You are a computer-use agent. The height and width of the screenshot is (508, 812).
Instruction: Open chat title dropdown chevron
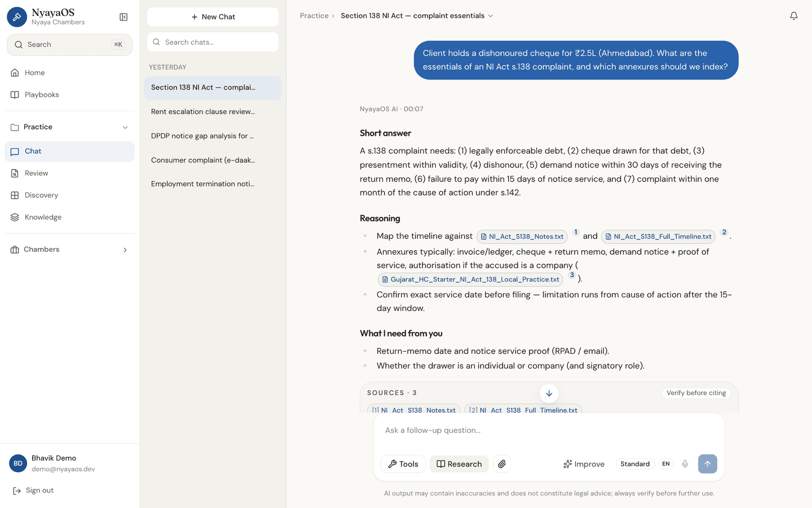point(491,16)
